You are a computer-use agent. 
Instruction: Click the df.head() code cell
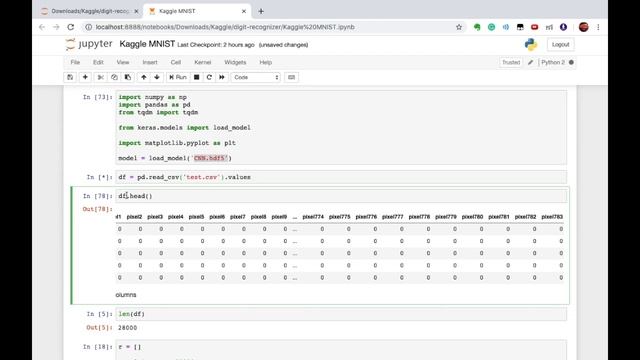[x=341, y=196]
